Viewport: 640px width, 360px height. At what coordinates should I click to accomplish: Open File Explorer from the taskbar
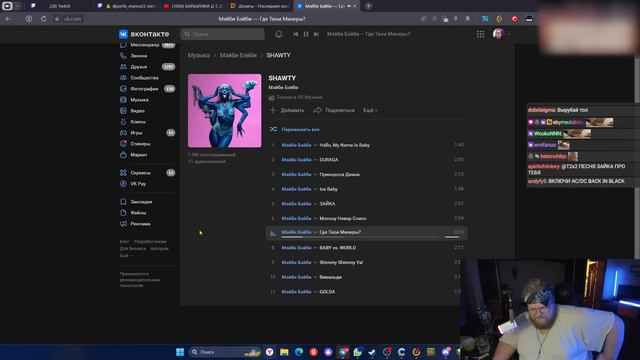pyautogui.click(x=284, y=352)
